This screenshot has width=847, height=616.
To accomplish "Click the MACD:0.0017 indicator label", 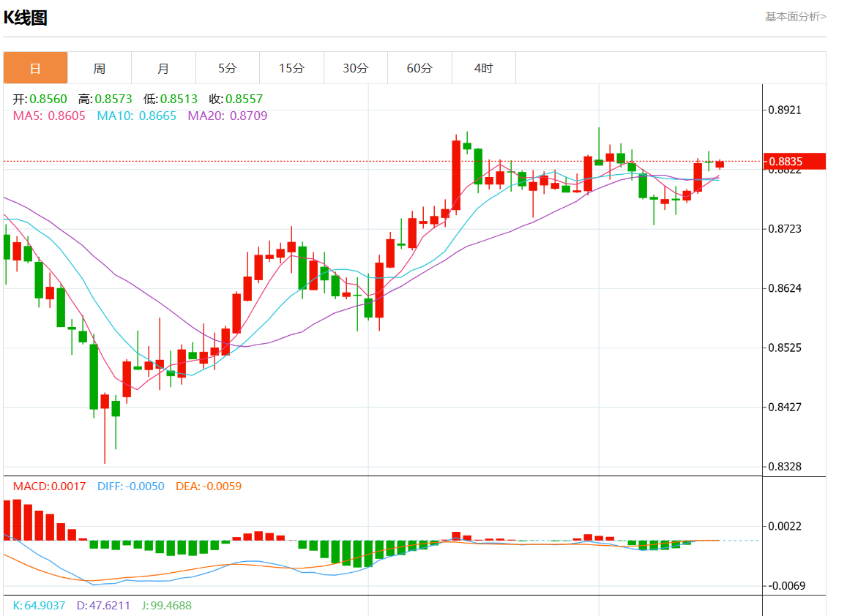I will [49, 486].
